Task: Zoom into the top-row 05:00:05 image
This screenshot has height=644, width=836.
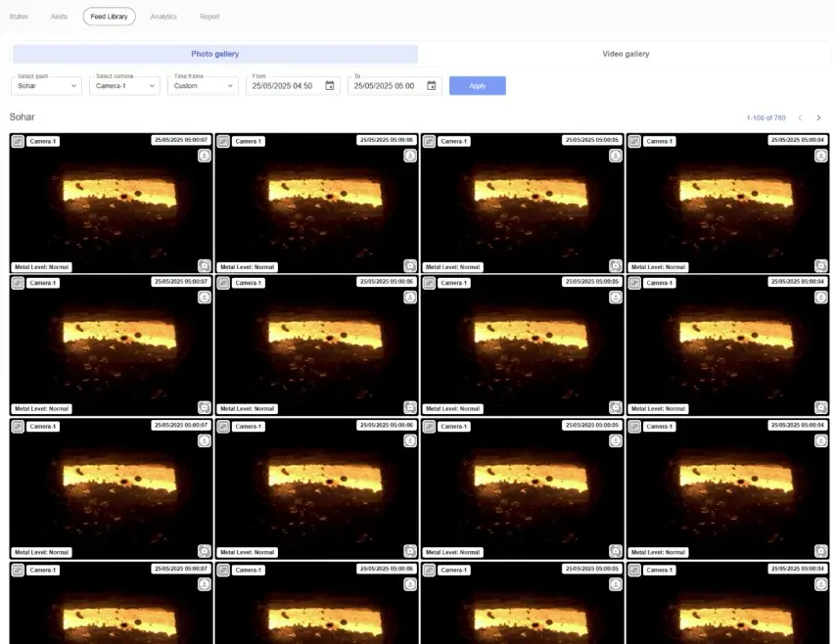Action: coord(615,265)
